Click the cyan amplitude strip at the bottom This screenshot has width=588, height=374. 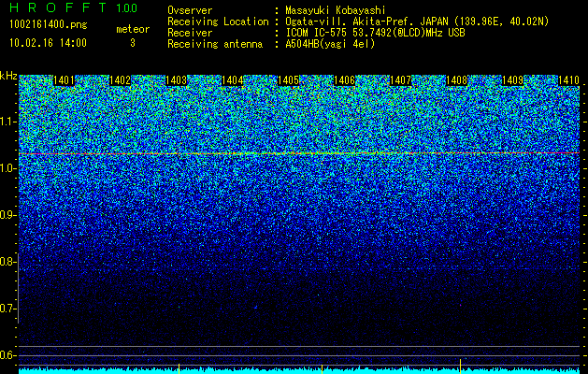tap(299, 370)
